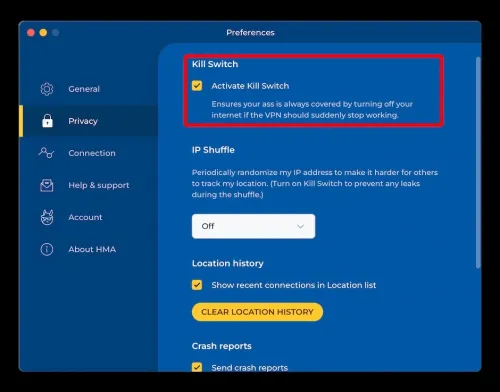Open the General preferences section
Image resolution: width=500 pixels, height=392 pixels.
(84, 89)
